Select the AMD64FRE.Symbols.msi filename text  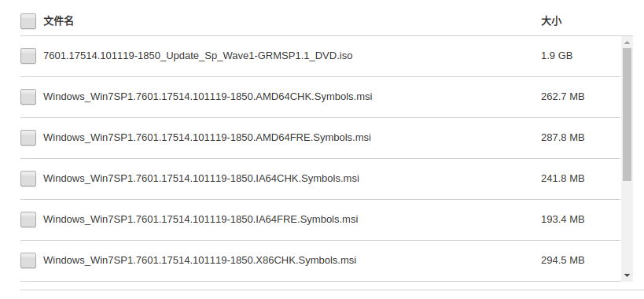click(x=207, y=138)
